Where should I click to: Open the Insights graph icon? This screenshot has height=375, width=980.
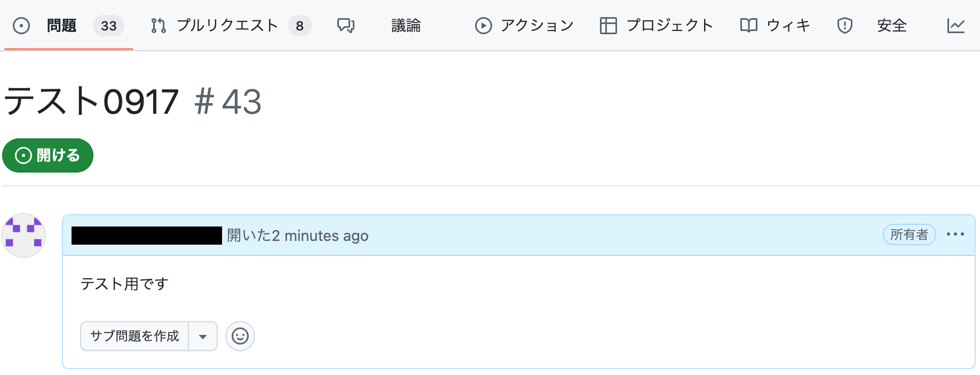click(x=955, y=26)
